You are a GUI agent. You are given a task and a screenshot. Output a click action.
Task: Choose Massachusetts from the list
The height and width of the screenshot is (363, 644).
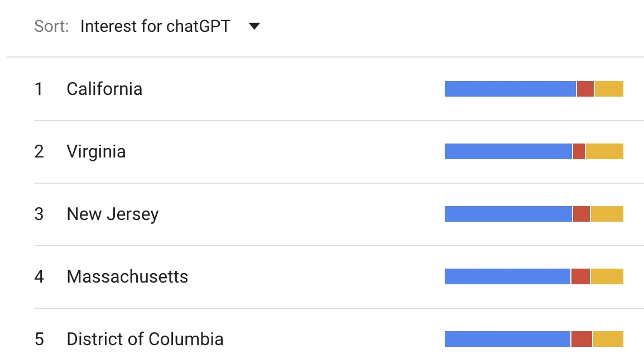tap(127, 276)
